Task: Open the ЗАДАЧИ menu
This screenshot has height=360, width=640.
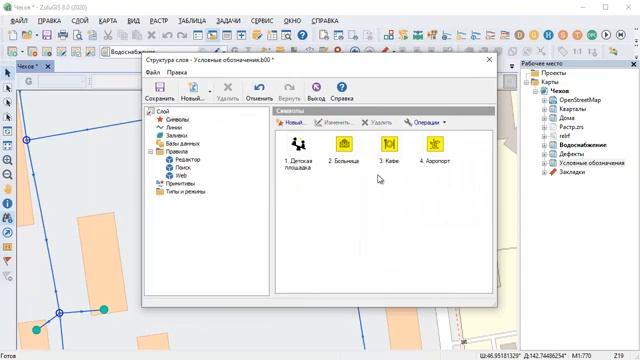Action: coord(228,21)
